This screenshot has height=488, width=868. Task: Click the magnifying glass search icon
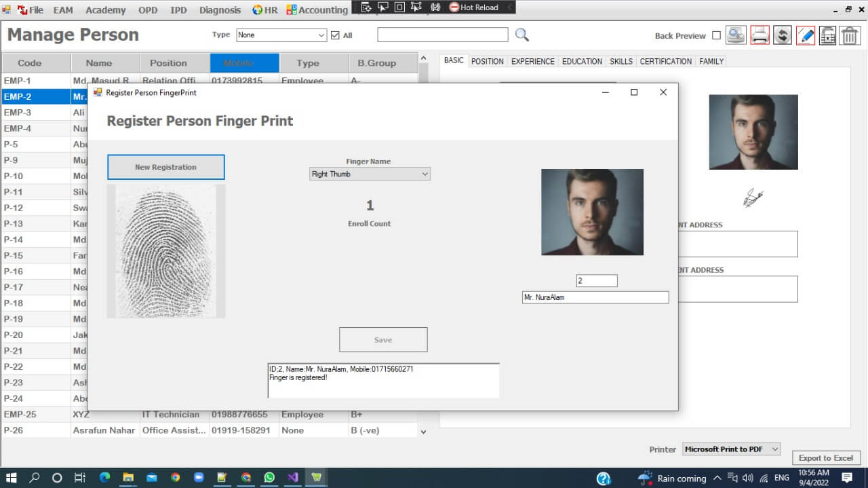(521, 35)
